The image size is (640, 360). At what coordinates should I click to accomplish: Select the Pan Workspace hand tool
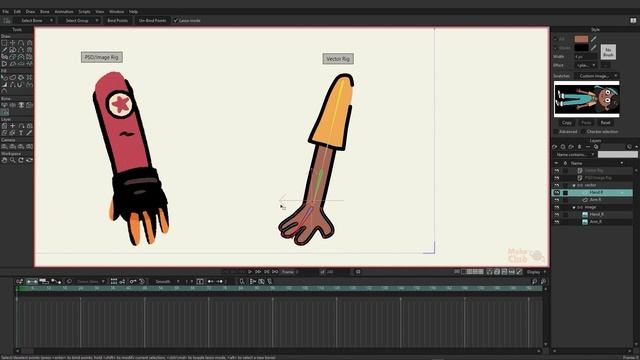click(x=4, y=160)
